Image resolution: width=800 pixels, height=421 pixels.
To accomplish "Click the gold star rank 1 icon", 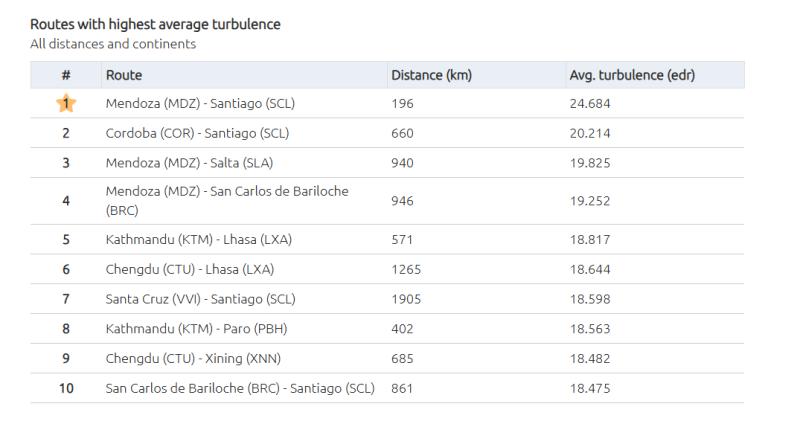I will [66, 103].
